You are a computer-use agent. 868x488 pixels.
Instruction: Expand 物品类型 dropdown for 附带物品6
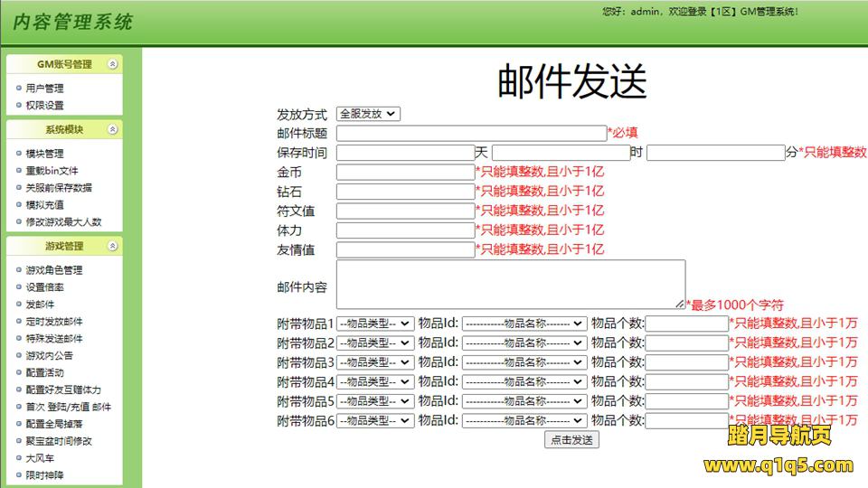375,420
